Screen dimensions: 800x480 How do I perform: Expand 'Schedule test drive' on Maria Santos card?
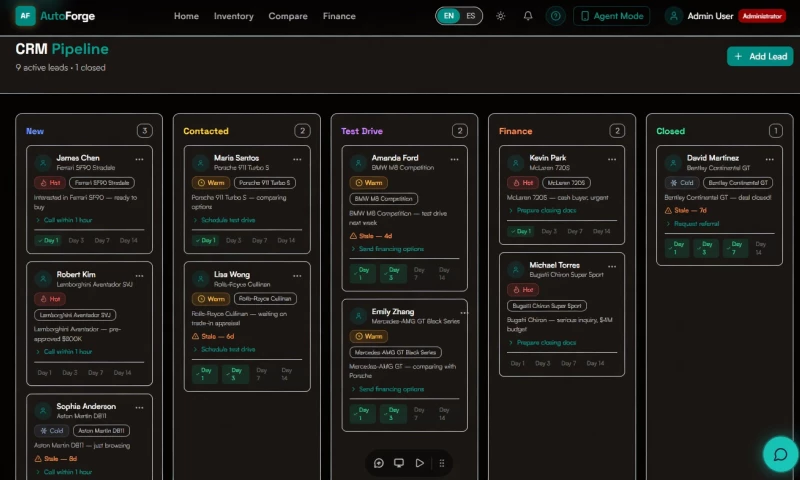coord(224,220)
